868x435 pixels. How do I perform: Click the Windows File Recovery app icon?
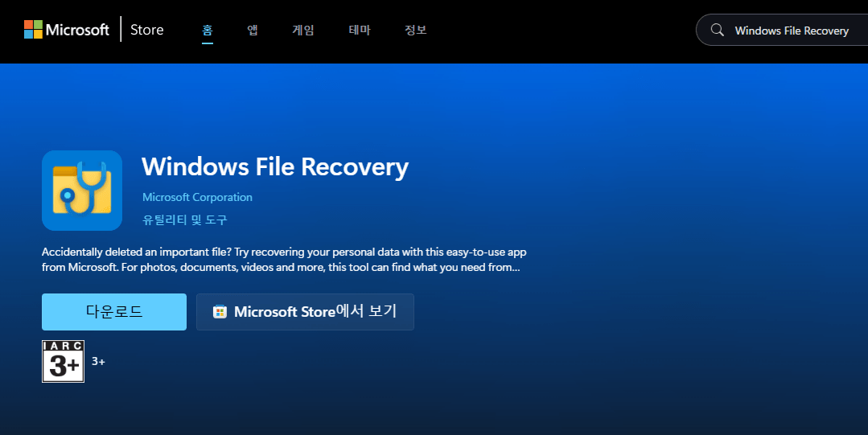pos(82,191)
